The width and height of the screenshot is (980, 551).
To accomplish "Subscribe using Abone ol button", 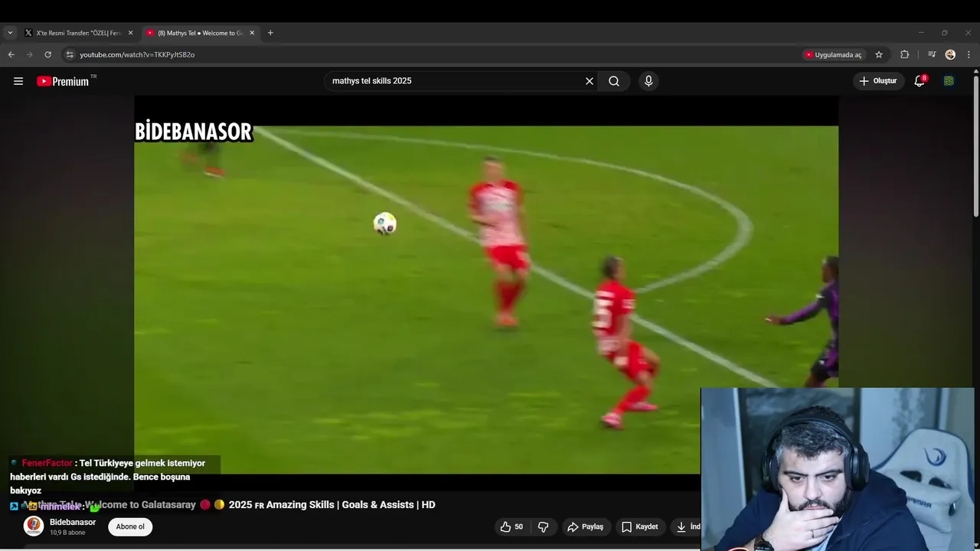I will [x=130, y=527].
